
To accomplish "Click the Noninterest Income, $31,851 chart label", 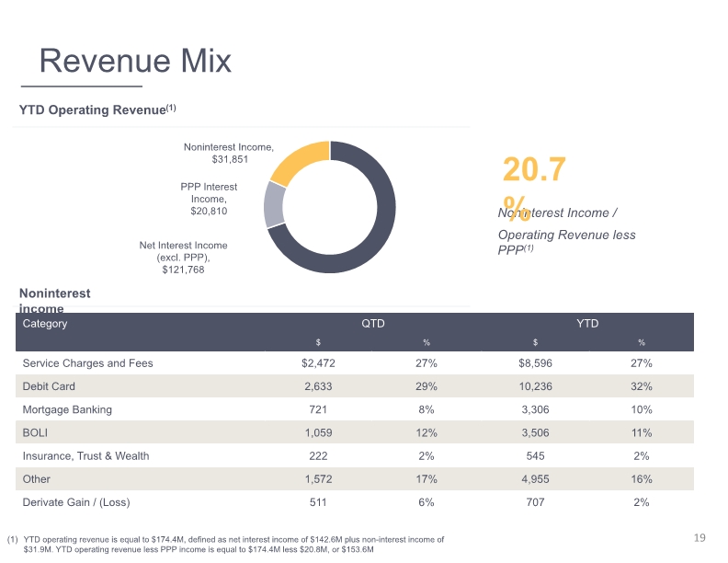I will [x=229, y=153].
